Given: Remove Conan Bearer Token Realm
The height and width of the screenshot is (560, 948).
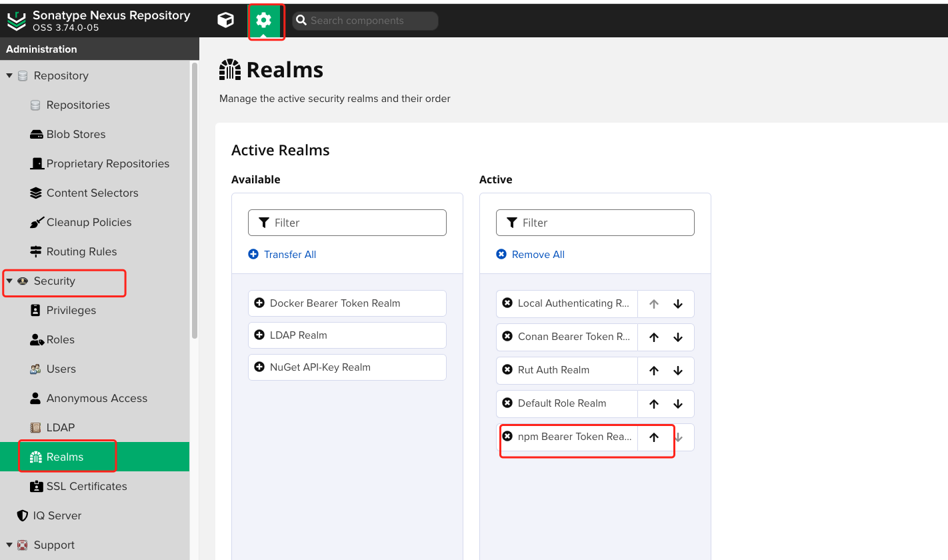Looking at the screenshot, I should (x=507, y=337).
